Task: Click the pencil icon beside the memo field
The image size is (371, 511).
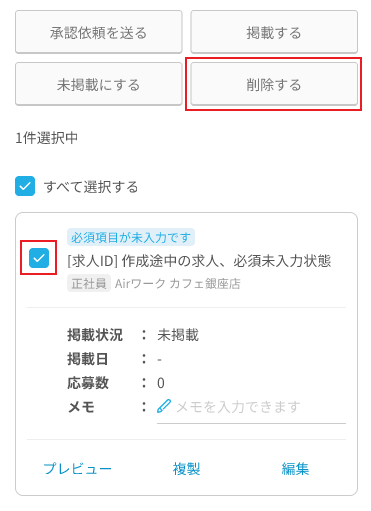Action: click(x=164, y=406)
